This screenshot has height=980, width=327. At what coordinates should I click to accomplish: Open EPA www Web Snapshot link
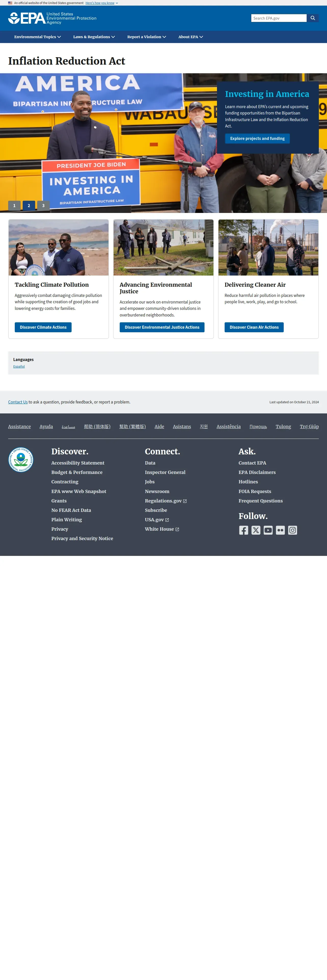pos(79,492)
